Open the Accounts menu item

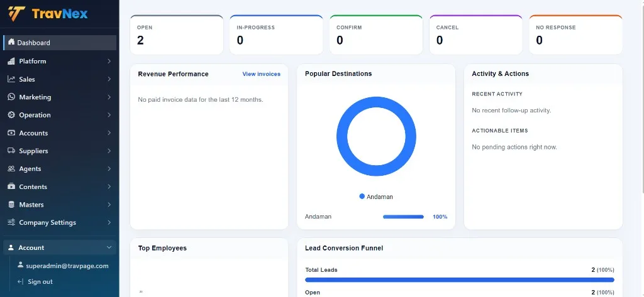[x=60, y=133]
